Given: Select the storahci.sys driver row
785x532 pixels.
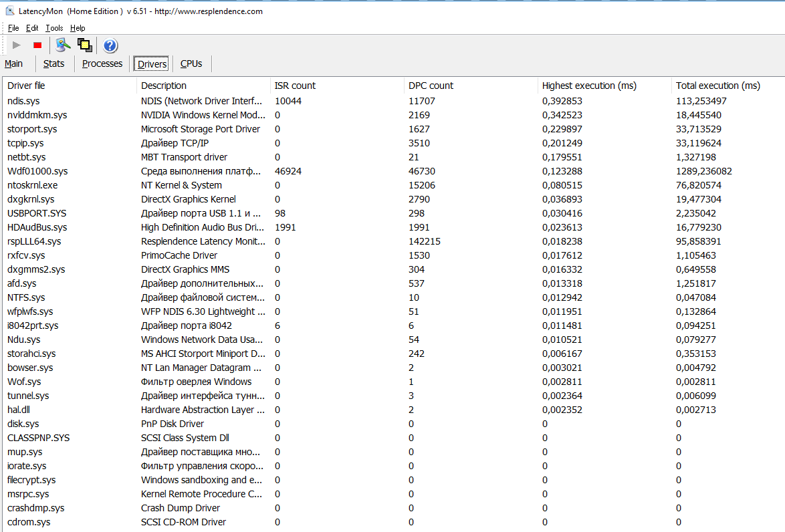Looking at the screenshot, I should [393, 354].
